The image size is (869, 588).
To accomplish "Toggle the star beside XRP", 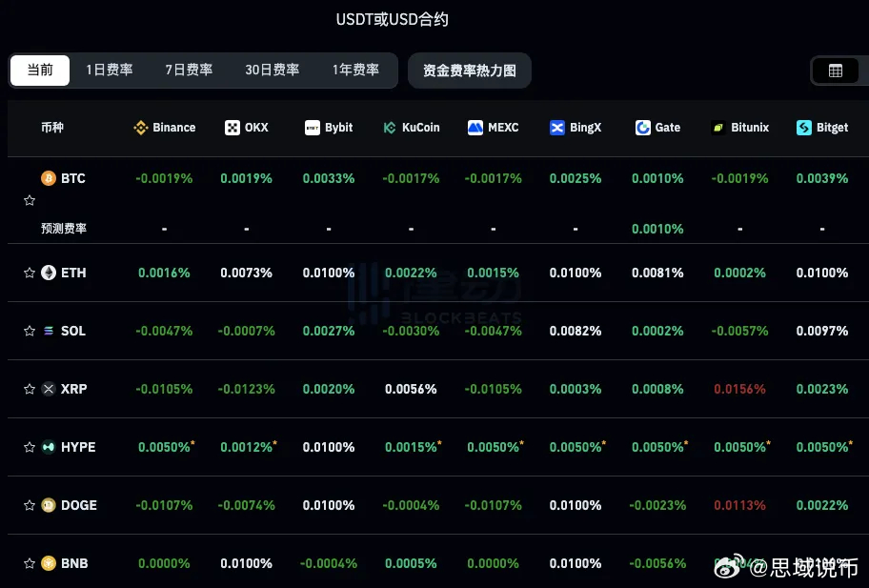I will pyautogui.click(x=29, y=389).
